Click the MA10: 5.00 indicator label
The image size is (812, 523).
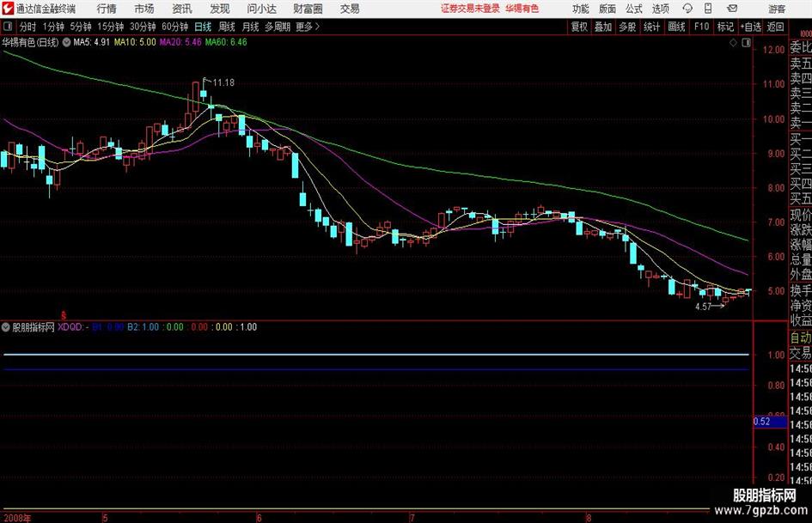pyautogui.click(x=135, y=42)
